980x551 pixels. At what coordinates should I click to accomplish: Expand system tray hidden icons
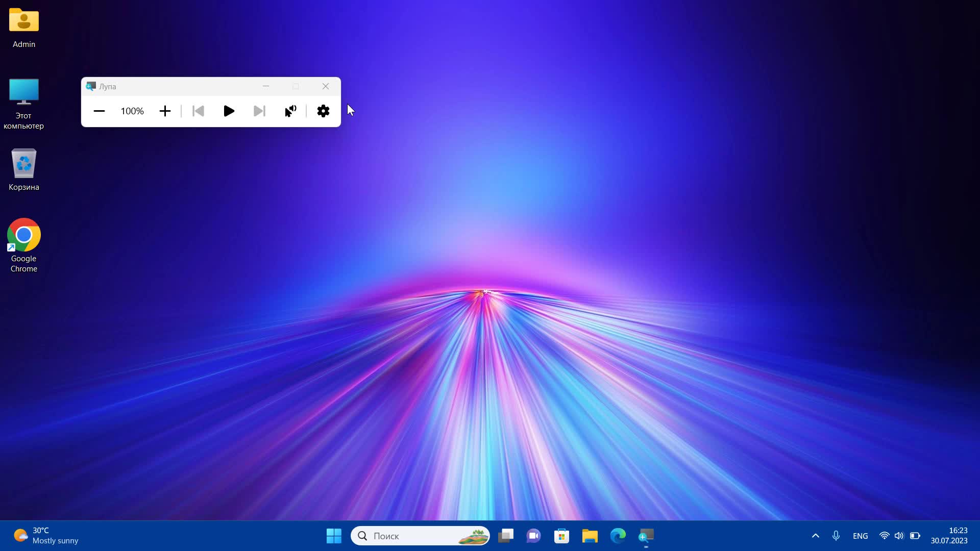point(815,536)
